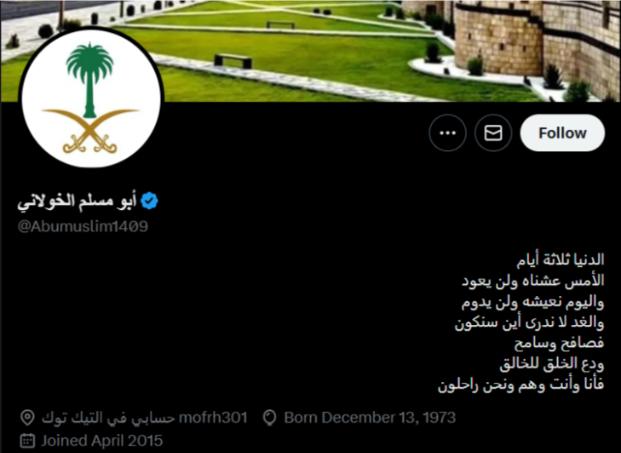
Task: Click the location pin icon
Action: (27, 418)
